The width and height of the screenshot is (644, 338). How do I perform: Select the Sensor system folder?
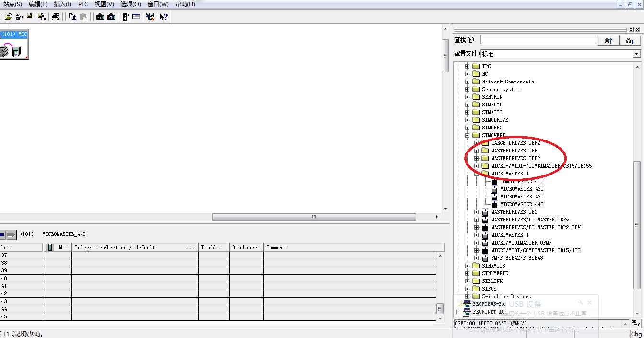(501, 89)
